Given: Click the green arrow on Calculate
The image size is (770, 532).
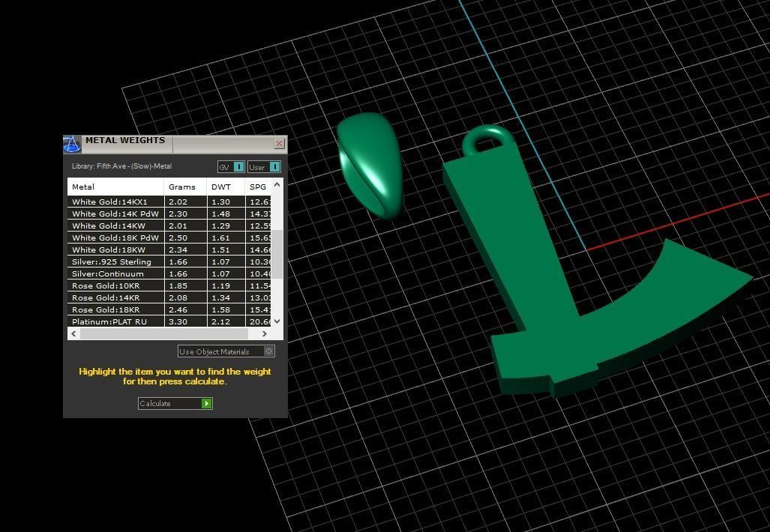Looking at the screenshot, I should pos(207,403).
